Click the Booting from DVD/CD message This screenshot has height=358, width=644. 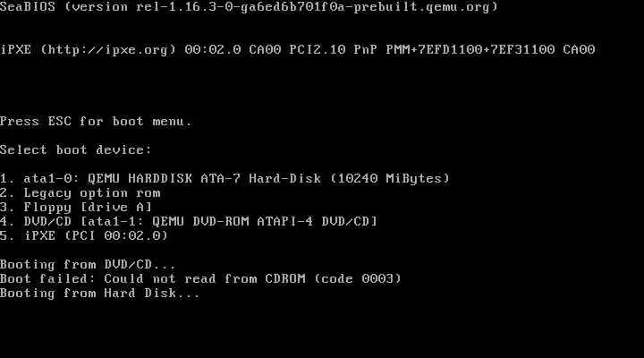tap(88, 264)
